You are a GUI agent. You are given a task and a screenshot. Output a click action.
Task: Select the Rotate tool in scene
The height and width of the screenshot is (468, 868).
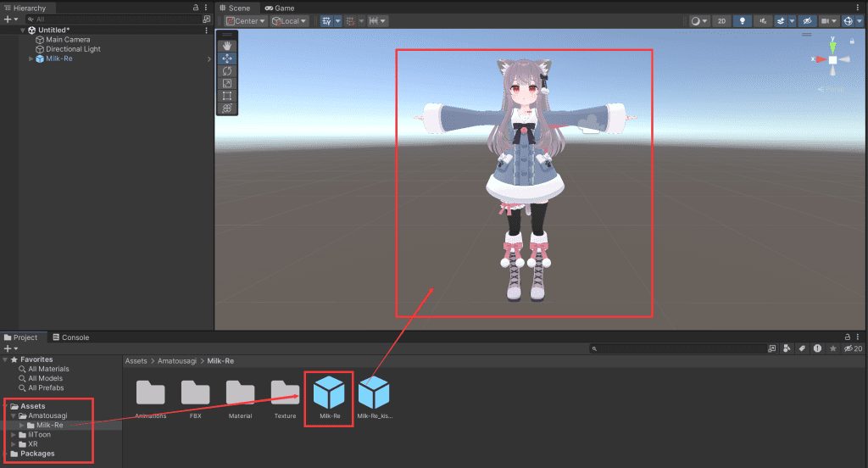pos(227,71)
